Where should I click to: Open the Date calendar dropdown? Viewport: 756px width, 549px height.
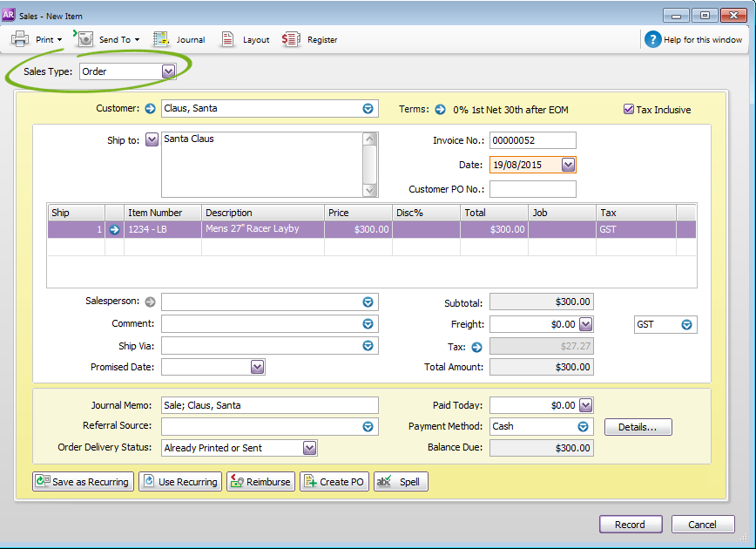(568, 165)
